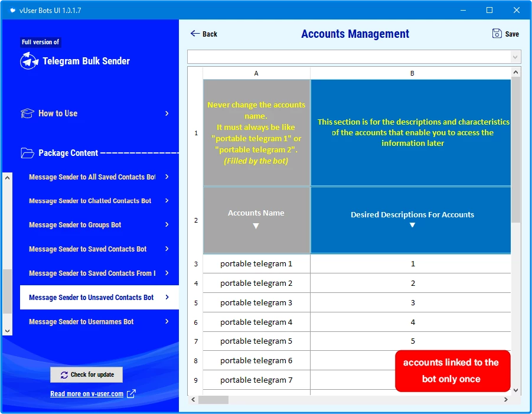
Task: Click Check for update button
Action: coord(87,374)
